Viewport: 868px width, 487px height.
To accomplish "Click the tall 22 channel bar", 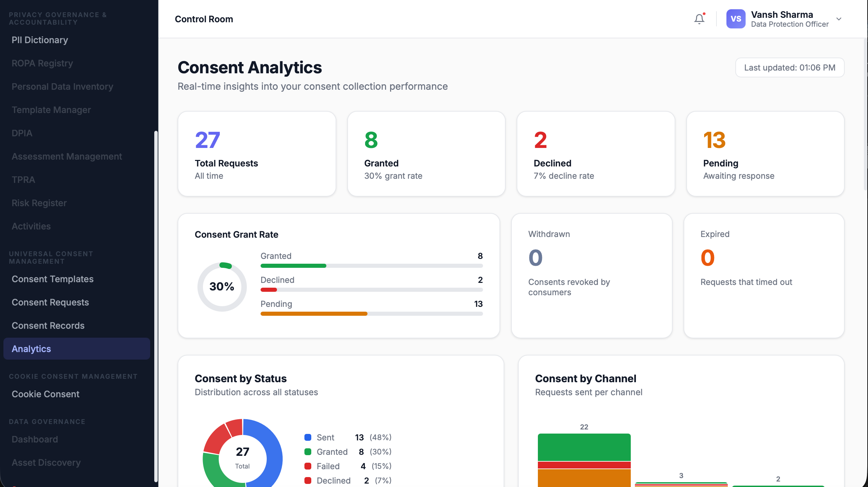I will pyautogui.click(x=584, y=460).
